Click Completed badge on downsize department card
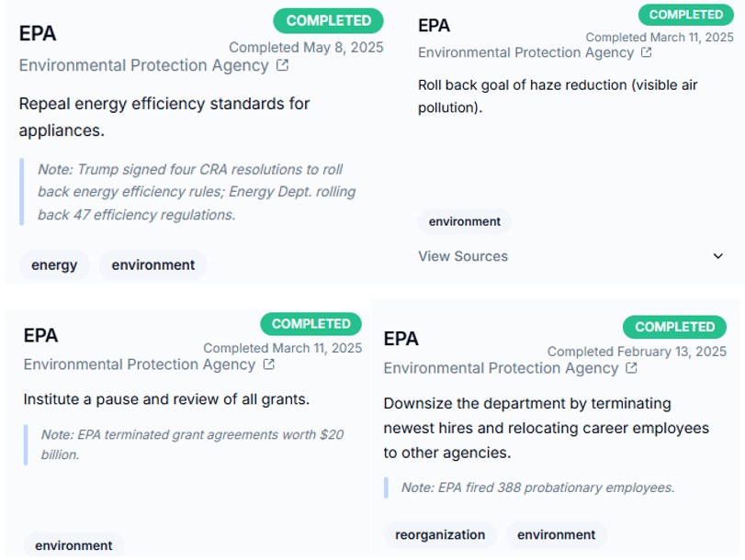745x560 pixels. pyautogui.click(x=674, y=327)
